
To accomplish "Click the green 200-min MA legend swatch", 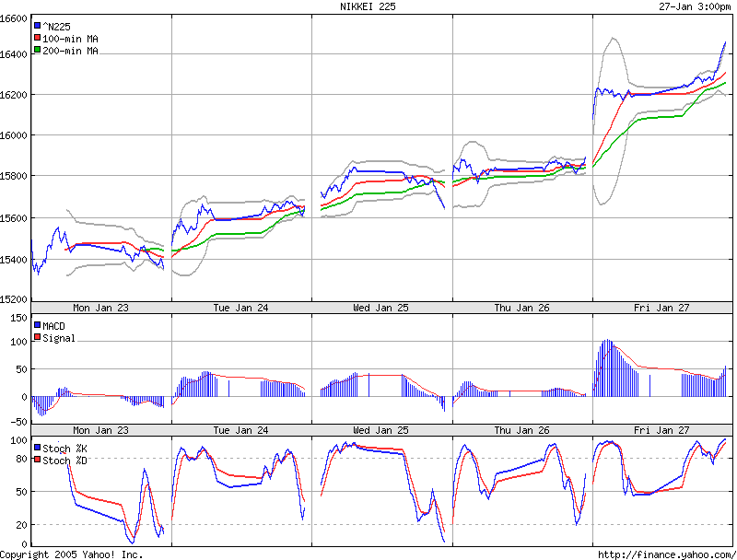I will (37, 50).
